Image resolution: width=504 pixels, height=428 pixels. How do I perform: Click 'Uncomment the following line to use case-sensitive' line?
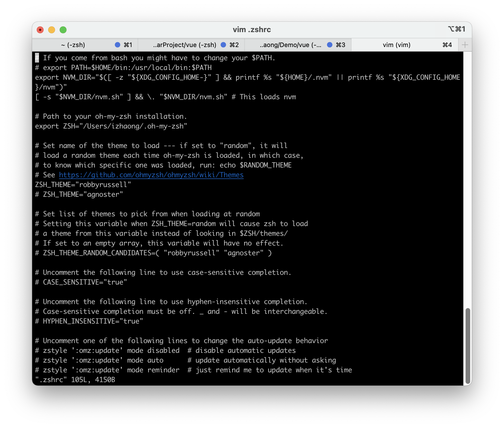pos(163,273)
